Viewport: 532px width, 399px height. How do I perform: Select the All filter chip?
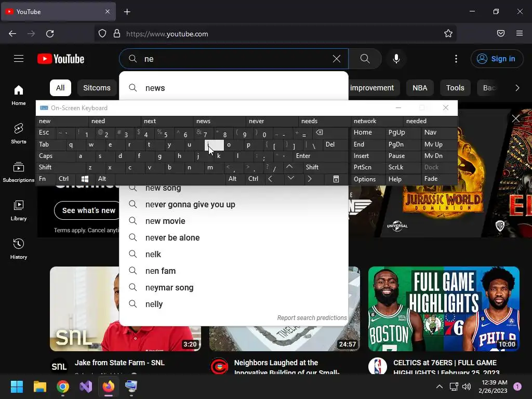[60, 88]
